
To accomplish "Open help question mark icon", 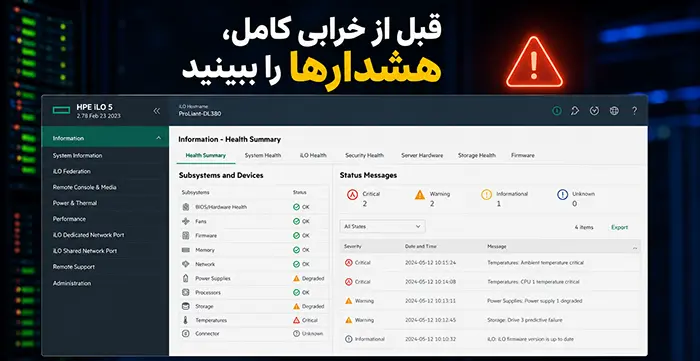I will click(634, 111).
